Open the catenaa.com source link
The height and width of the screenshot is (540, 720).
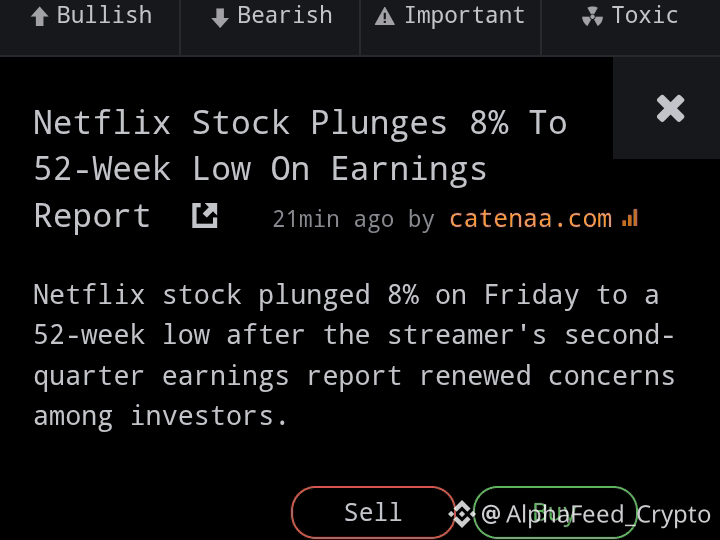tap(531, 219)
